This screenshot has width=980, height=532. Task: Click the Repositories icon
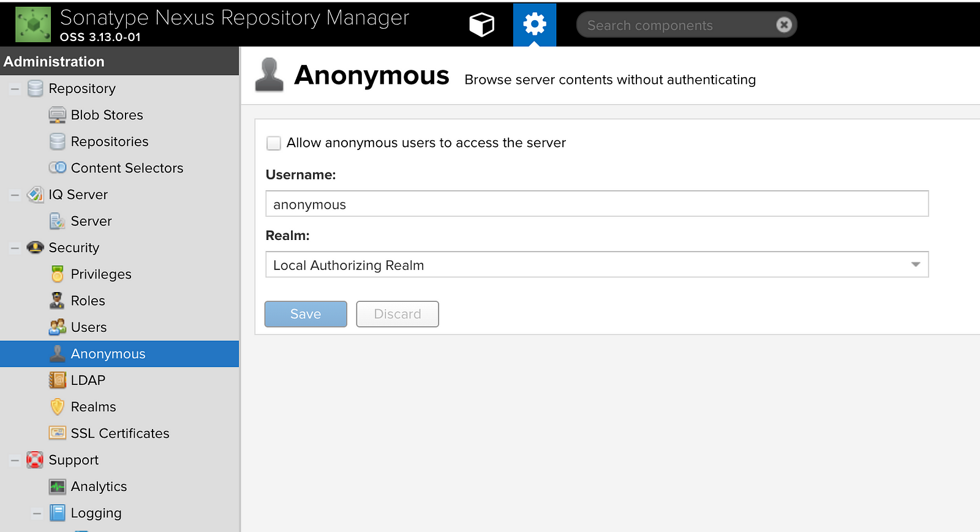coord(57,141)
